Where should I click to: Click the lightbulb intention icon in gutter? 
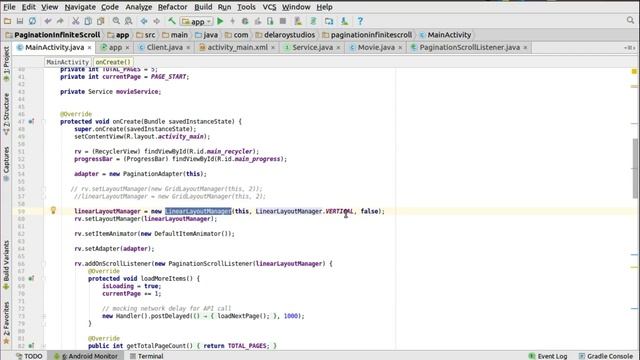tap(53, 210)
